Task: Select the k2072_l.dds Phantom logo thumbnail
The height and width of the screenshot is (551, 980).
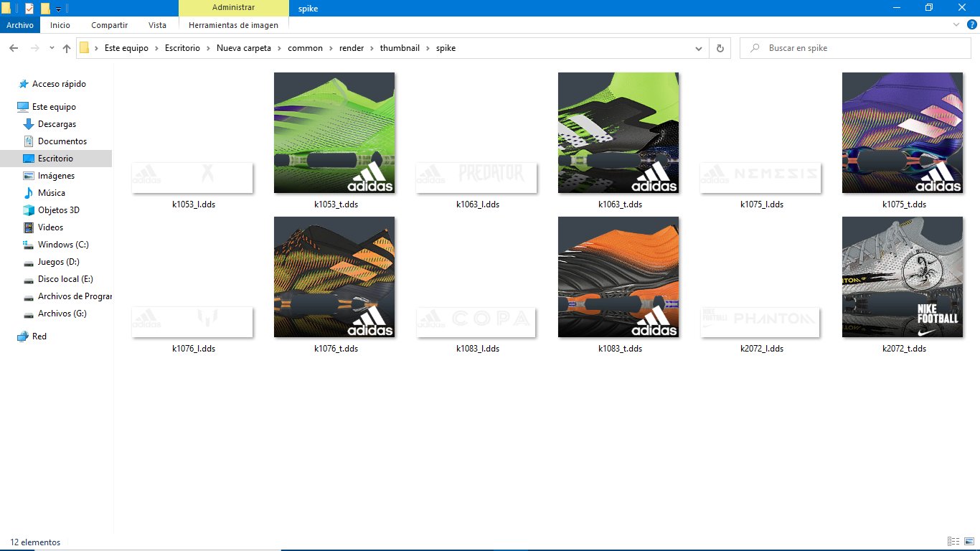Action: point(760,322)
